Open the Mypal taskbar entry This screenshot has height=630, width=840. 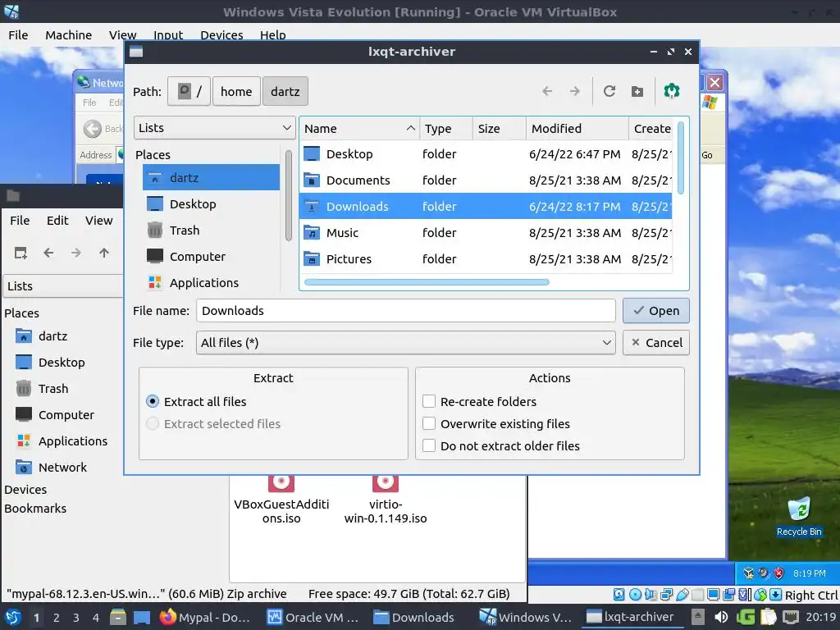tap(205, 617)
